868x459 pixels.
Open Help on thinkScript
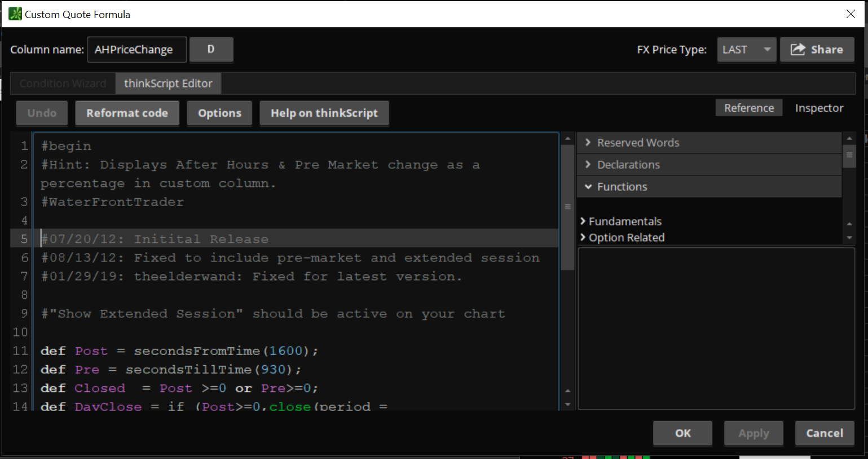[324, 113]
